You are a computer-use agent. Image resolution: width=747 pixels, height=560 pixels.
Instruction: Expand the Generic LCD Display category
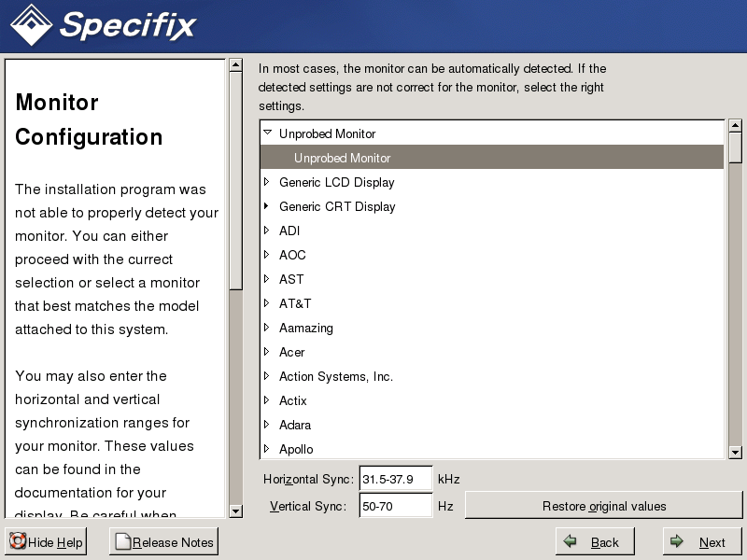(267, 182)
